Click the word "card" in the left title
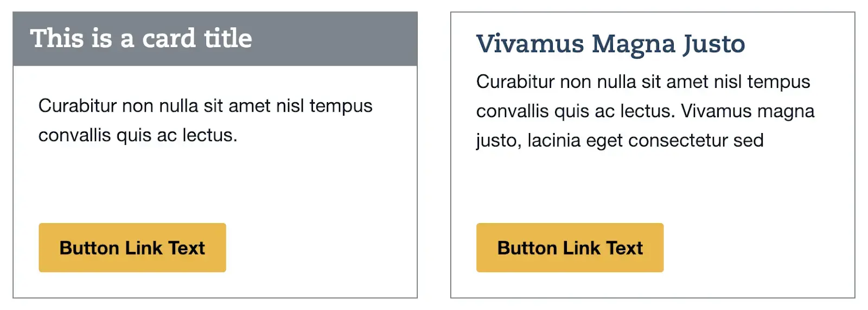 tap(169, 39)
